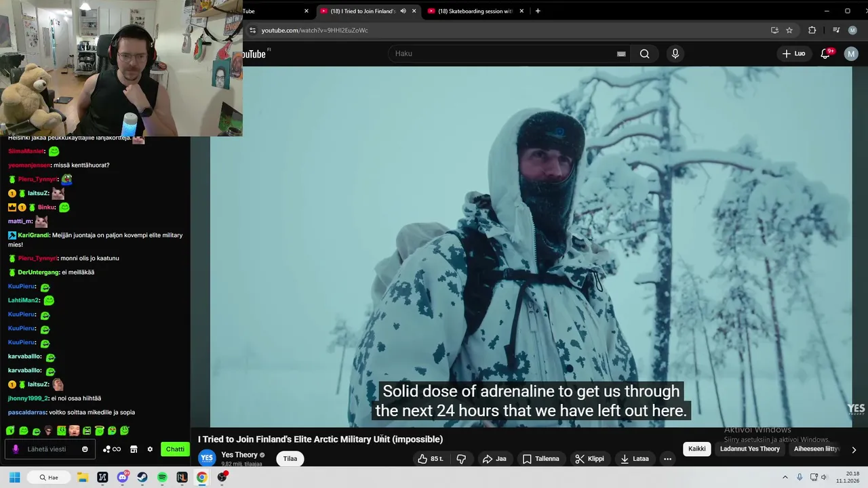Like the video with thumbs up

point(431,459)
